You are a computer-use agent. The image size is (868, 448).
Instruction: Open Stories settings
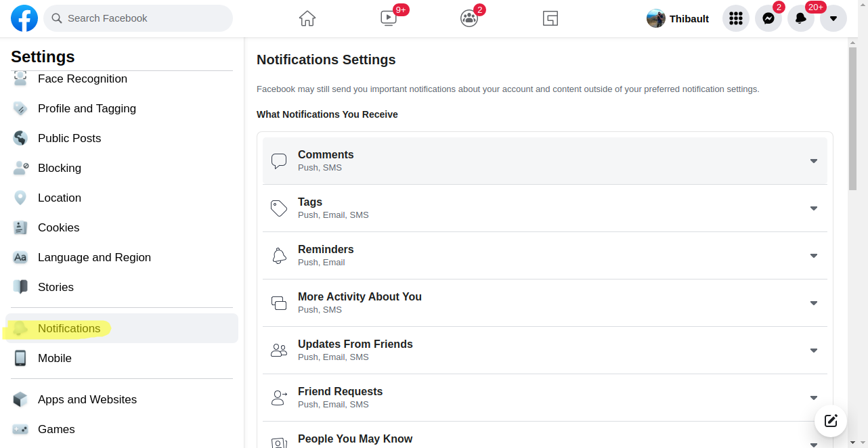[x=122, y=287]
